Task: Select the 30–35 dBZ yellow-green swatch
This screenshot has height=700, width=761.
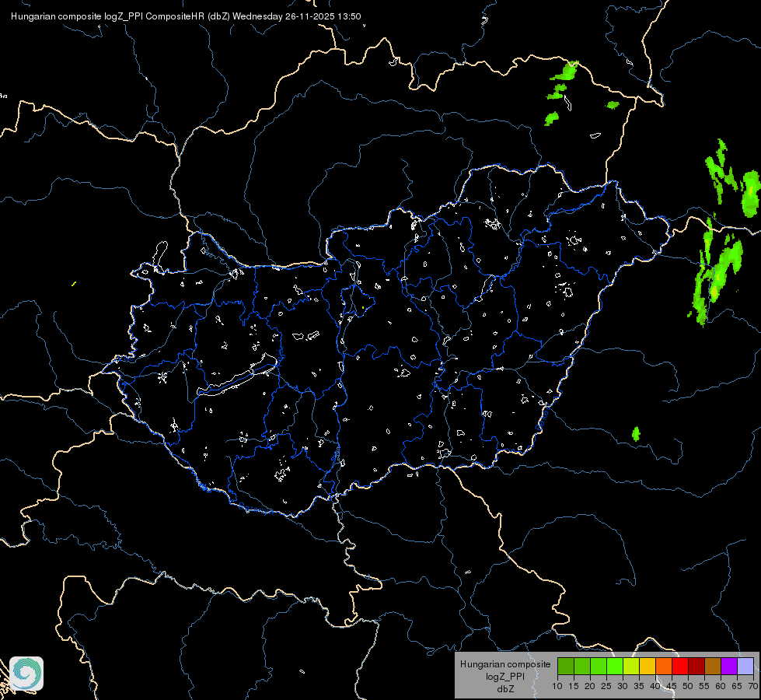Action: click(631, 666)
